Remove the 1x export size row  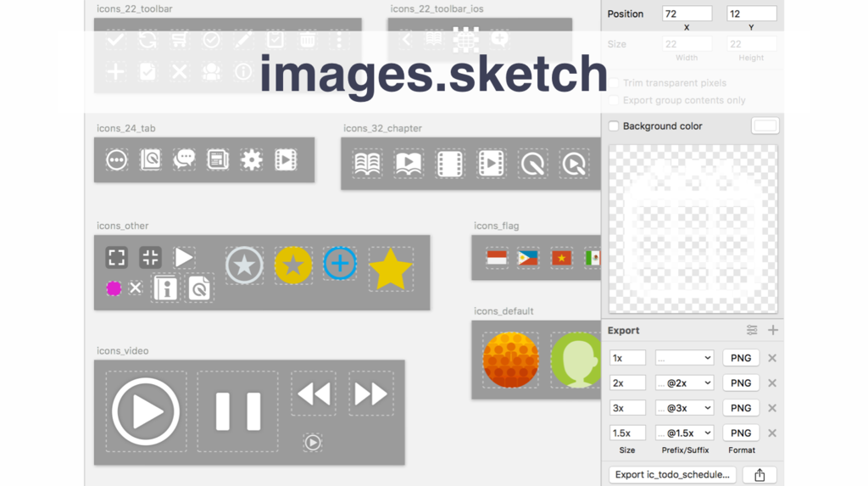coord(772,358)
